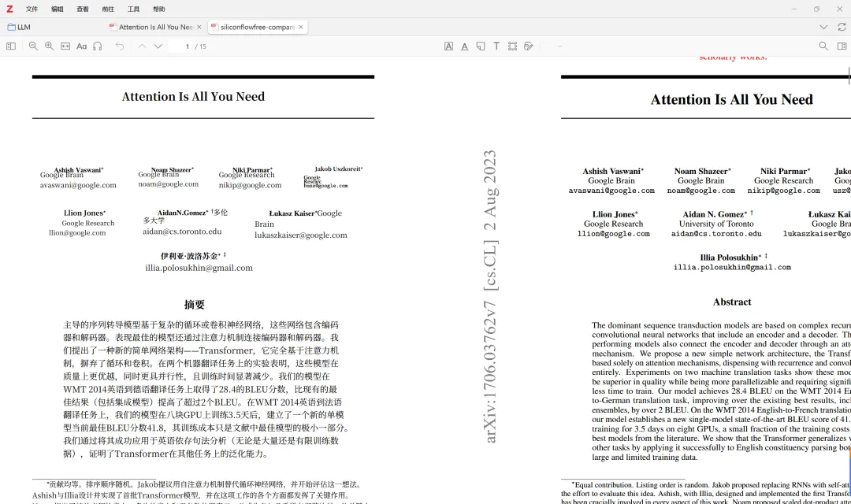Click 伊利亚·波洛苏金 author name
This screenshot has width=851, height=504.
click(190, 255)
